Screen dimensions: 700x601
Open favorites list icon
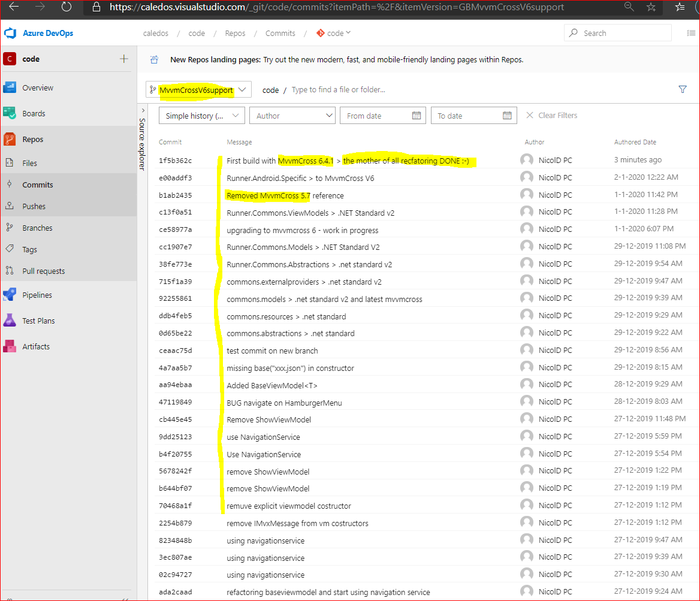(x=680, y=7)
